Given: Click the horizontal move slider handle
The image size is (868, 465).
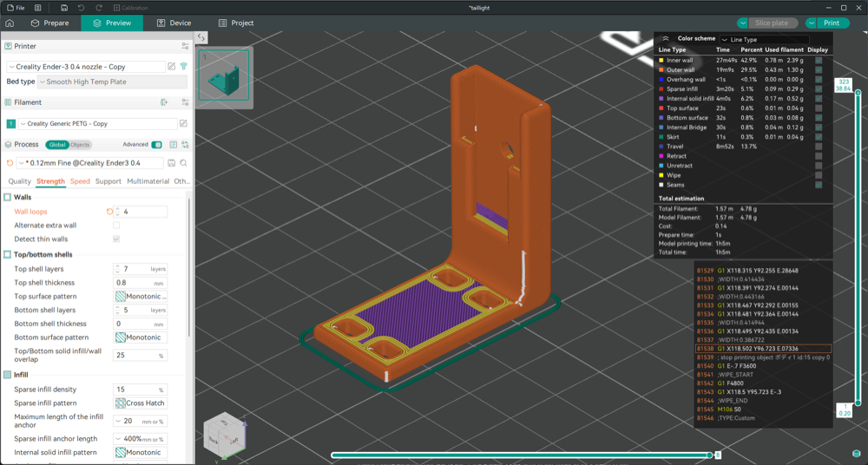Looking at the screenshot, I should click(x=710, y=455).
